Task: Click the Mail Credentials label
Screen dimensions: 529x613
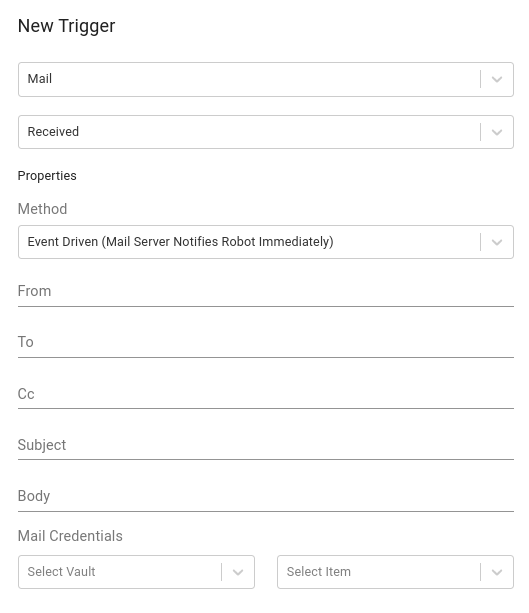Action: 70,536
